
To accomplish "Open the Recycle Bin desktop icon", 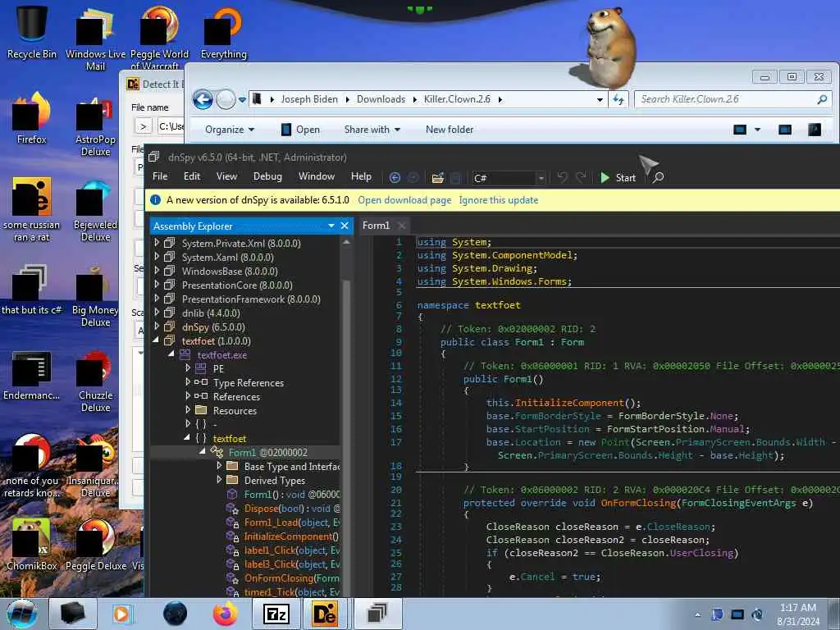I will pos(32,32).
